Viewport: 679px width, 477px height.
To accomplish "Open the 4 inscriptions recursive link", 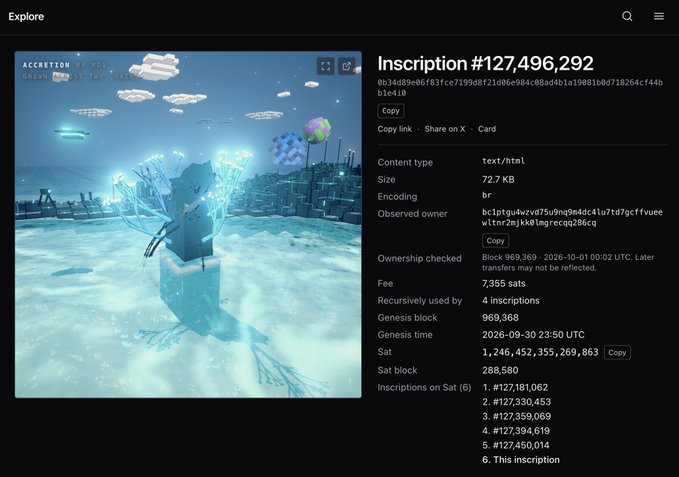I will coord(511,301).
